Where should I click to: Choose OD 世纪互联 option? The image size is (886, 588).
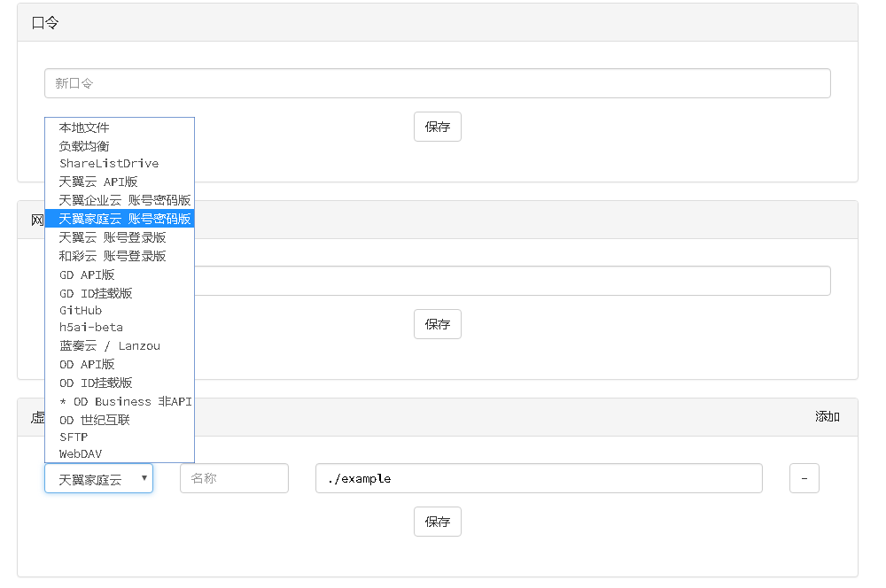pos(120,420)
